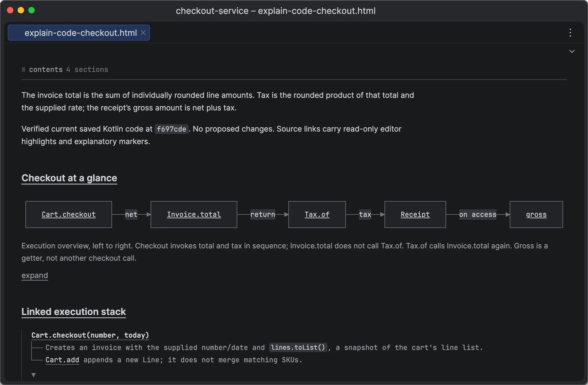Click the Invoice.total diagram node
The width and height of the screenshot is (588, 385).
[x=194, y=214]
